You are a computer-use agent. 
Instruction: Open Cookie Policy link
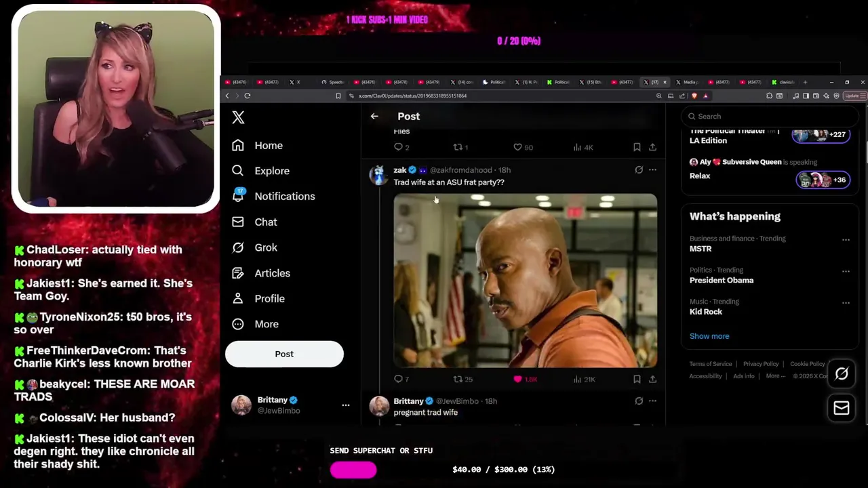(808, 364)
